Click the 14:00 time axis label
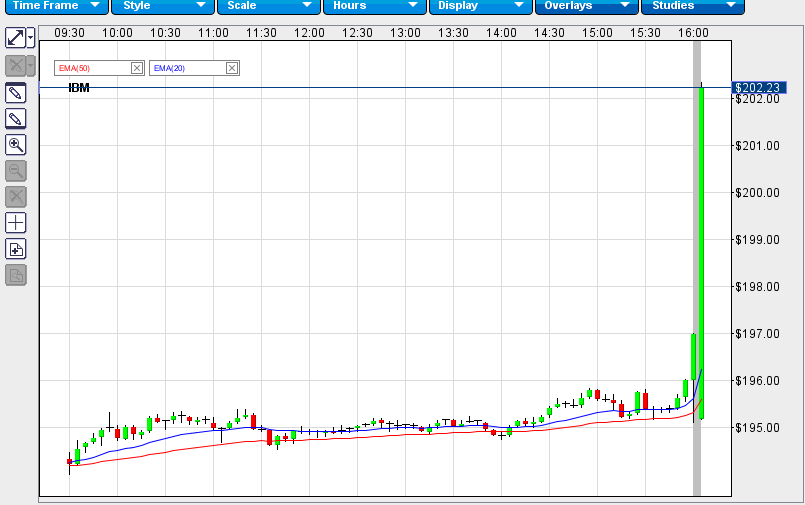 (501, 33)
